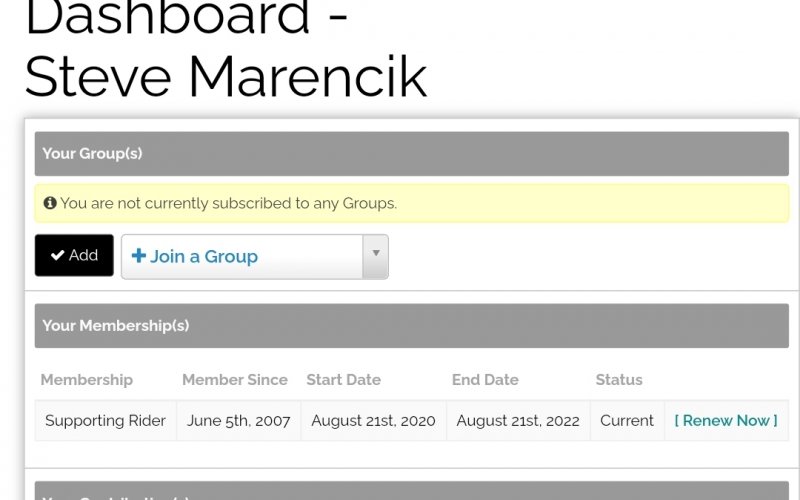
Task: Click the Start Date column header
Action: [343, 380]
